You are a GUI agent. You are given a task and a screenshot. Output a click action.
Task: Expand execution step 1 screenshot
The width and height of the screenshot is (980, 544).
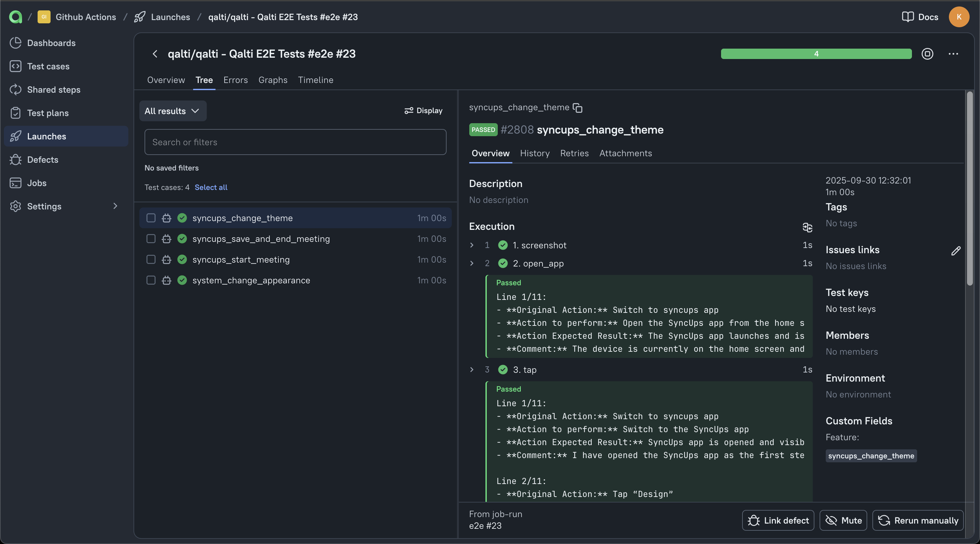472,245
